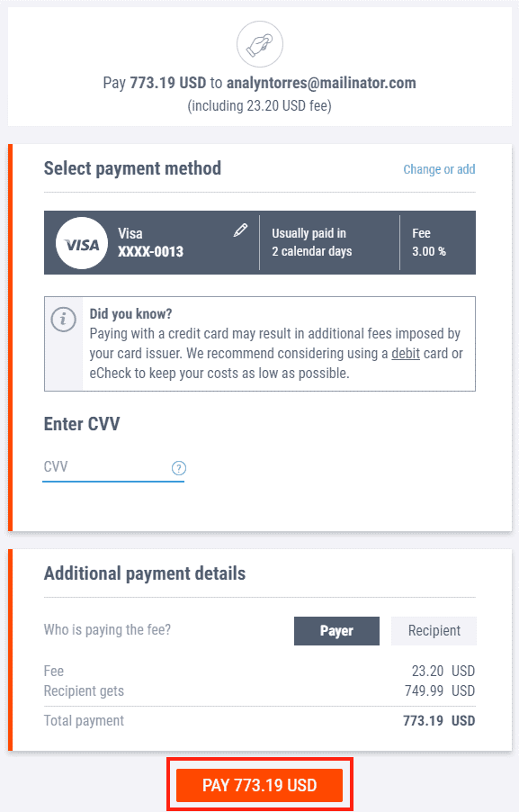Click the CVV help question mark icon

coord(178,468)
